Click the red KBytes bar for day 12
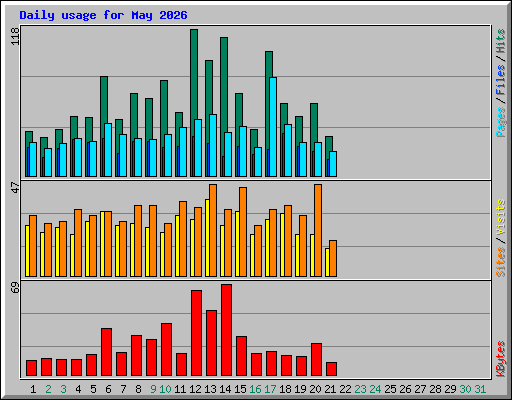512x400 pixels. (196, 333)
